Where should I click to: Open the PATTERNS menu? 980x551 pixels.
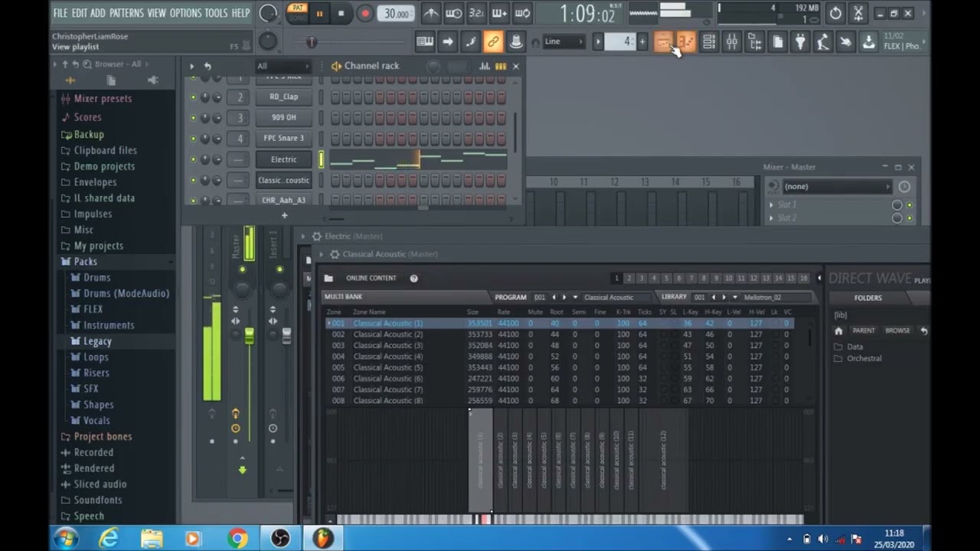point(126,13)
